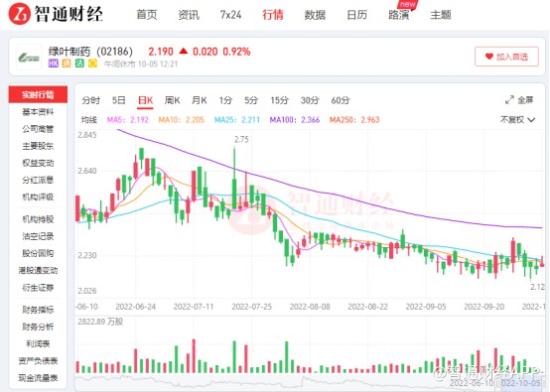Click the 绿叶制药 company logo thumbnail
Screen dimensions: 550x392
click(29, 58)
